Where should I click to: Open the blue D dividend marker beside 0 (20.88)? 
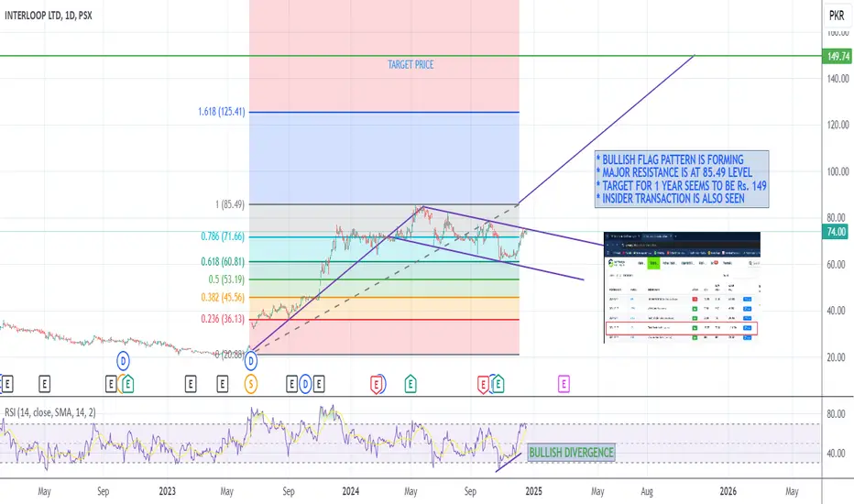[250, 360]
